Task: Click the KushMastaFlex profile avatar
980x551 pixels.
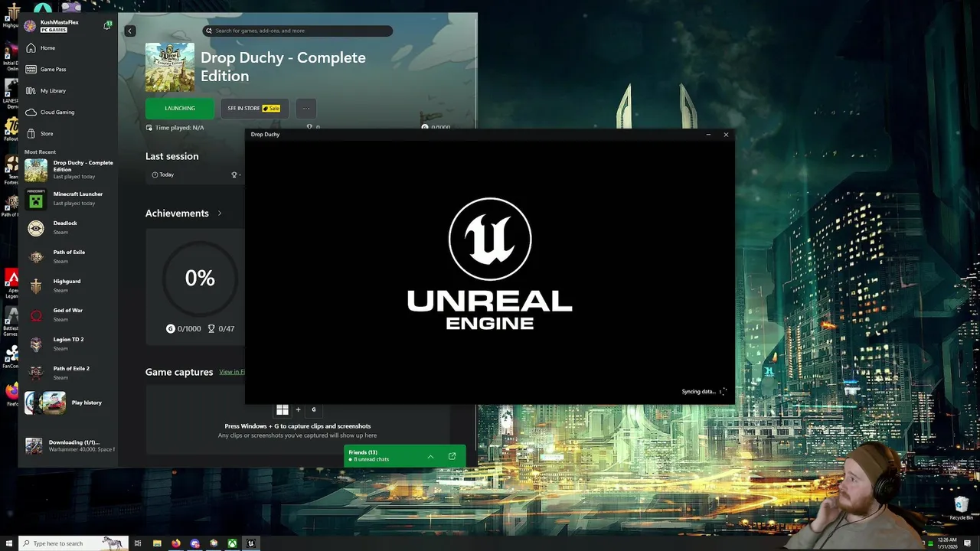Action: pyautogui.click(x=30, y=26)
